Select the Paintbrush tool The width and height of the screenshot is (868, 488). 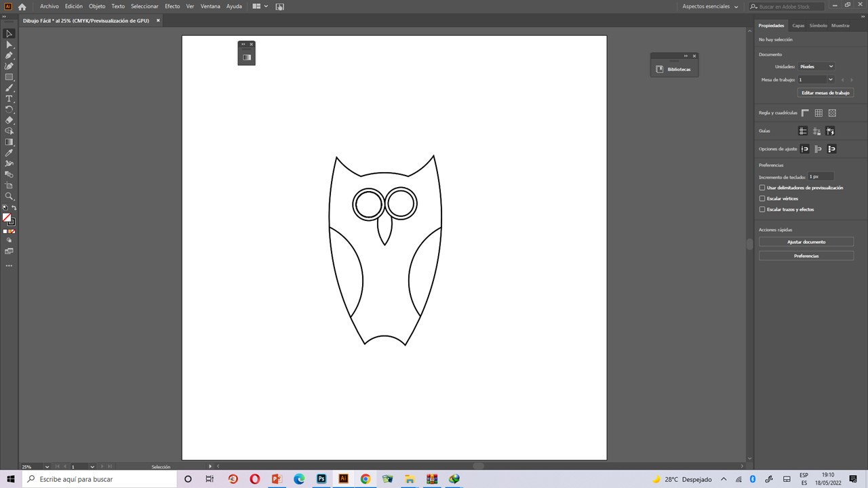coord(9,87)
